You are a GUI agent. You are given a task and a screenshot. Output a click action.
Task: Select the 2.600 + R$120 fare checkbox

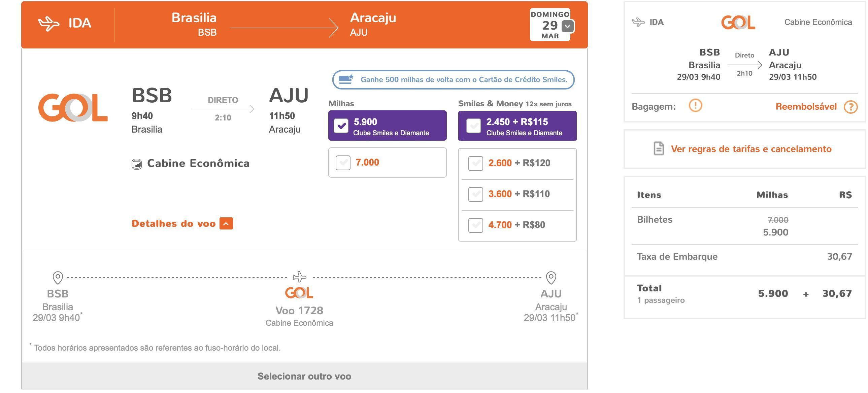(476, 163)
